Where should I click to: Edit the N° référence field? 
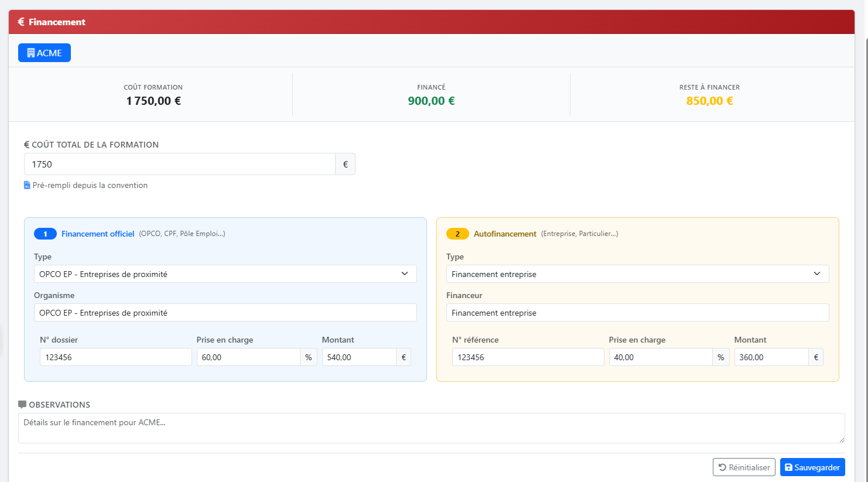(x=528, y=357)
